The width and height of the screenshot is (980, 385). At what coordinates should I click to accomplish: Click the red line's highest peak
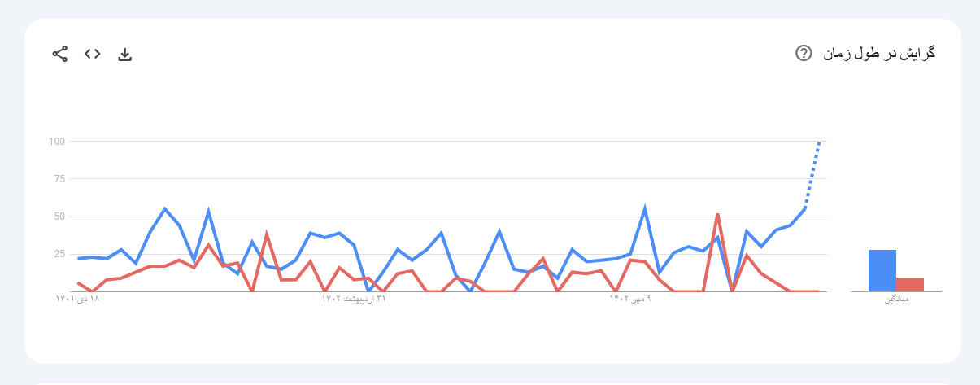pyautogui.click(x=717, y=214)
